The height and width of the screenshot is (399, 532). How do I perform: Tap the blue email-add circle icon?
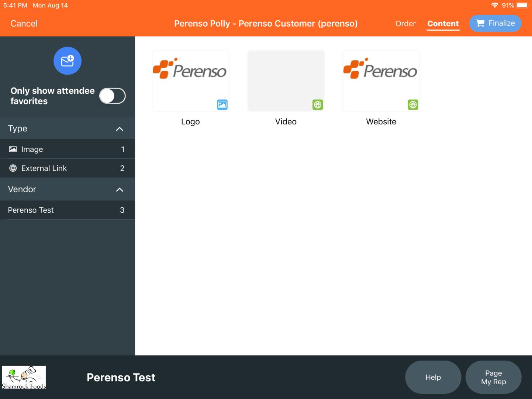click(x=68, y=61)
